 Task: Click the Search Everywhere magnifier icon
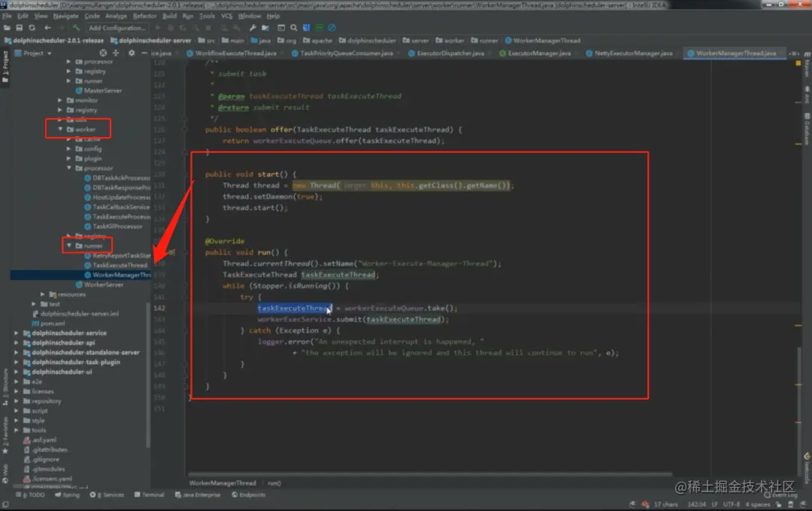click(294, 28)
